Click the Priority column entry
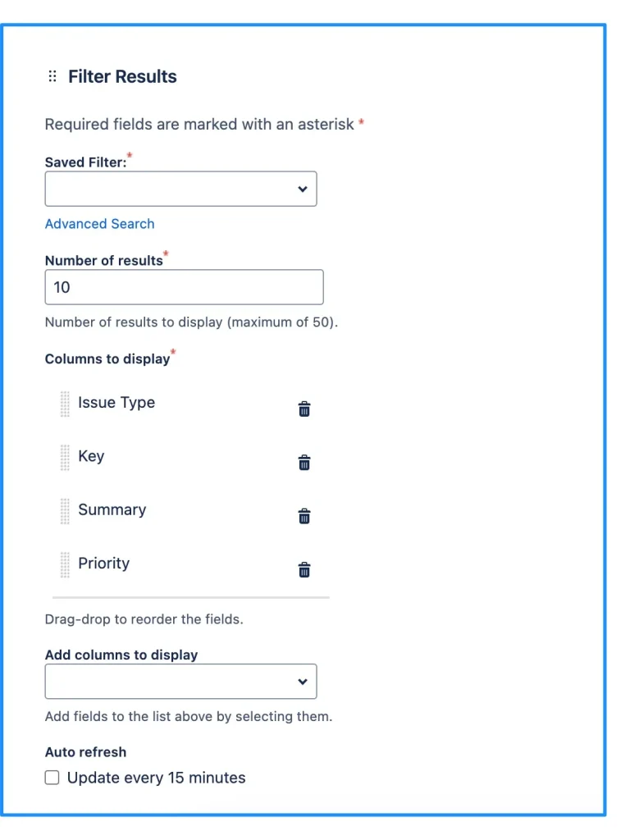The width and height of the screenshot is (630, 840). 104,563
